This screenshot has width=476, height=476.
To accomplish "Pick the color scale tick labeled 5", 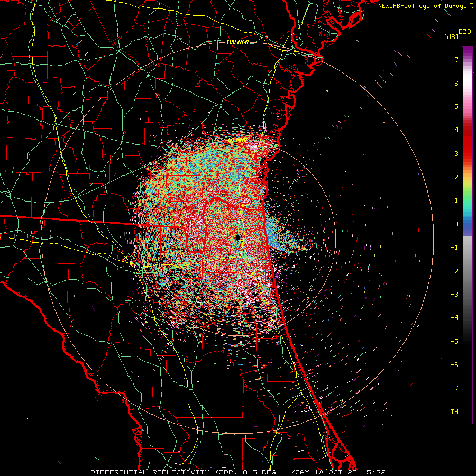I will pyautogui.click(x=456, y=106).
